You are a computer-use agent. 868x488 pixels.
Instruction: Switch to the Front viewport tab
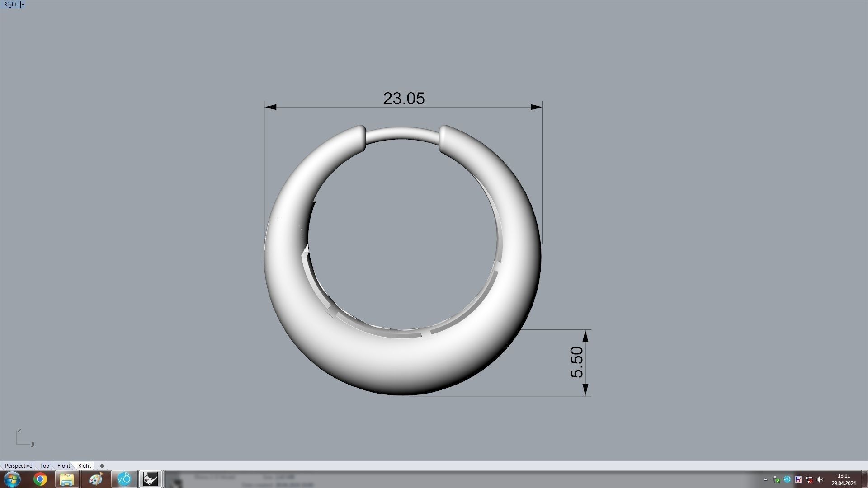pyautogui.click(x=63, y=465)
